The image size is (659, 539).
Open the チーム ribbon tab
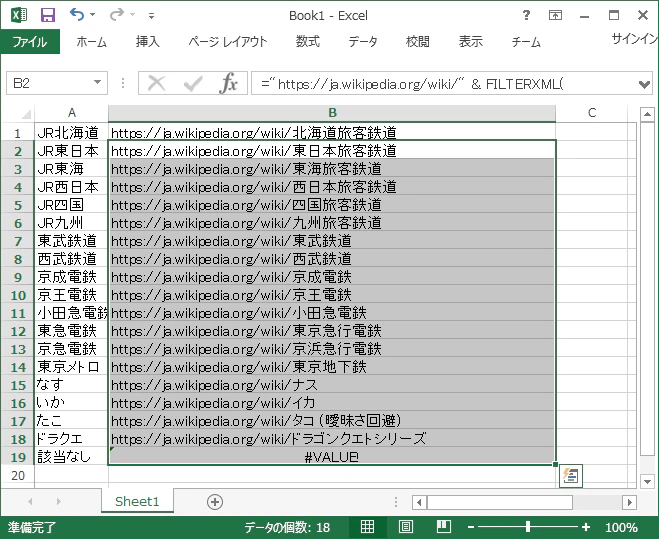click(526, 42)
